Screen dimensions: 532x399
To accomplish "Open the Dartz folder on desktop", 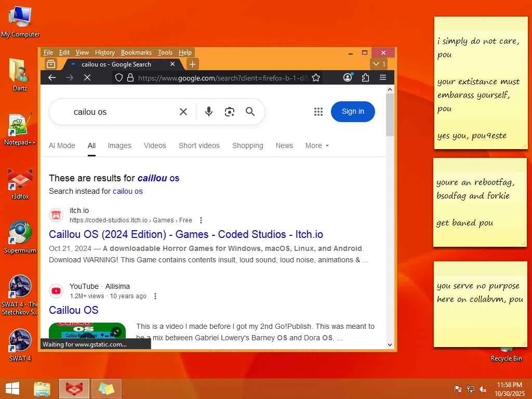I will point(20,75).
